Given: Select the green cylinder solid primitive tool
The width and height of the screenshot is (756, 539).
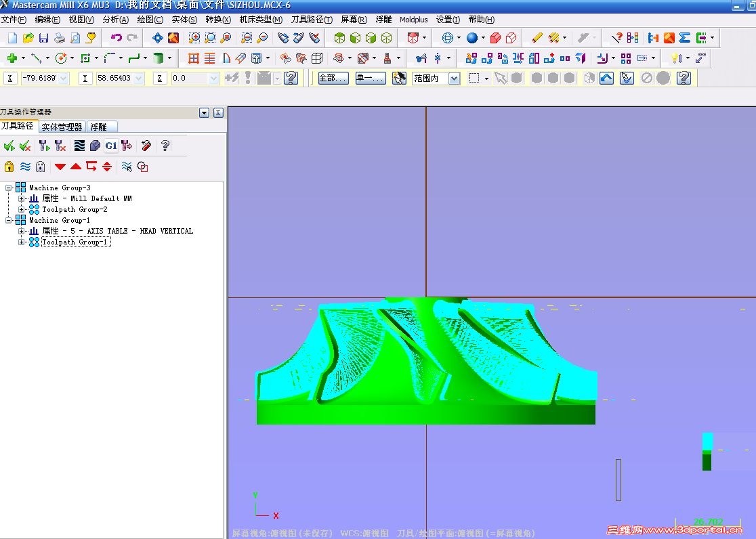Looking at the screenshot, I should pos(158,58).
